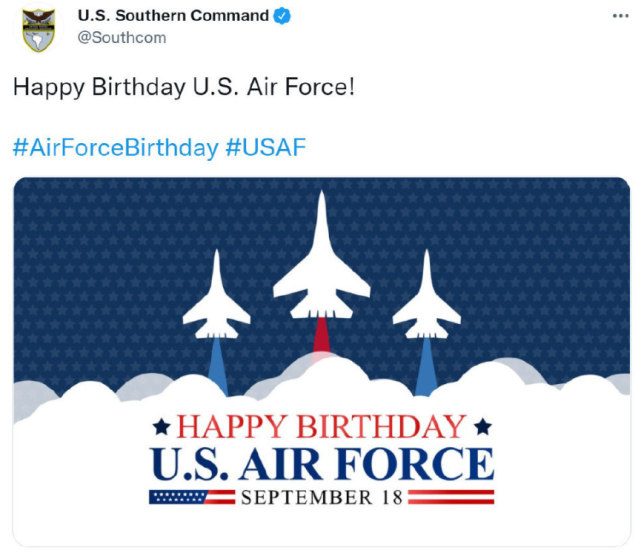Click the U.S. Southern Command profile avatar

pyautogui.click(x=38, y=28)
